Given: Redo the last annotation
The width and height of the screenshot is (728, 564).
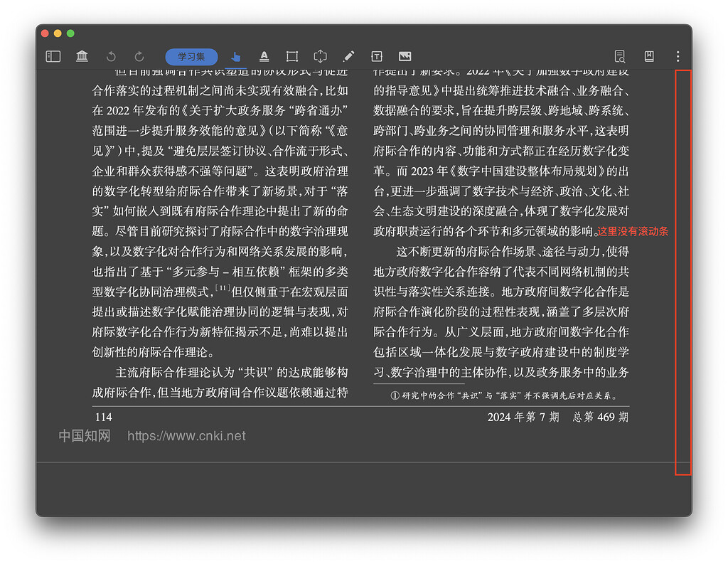Looking at the screenshot, I should (138, 56).
